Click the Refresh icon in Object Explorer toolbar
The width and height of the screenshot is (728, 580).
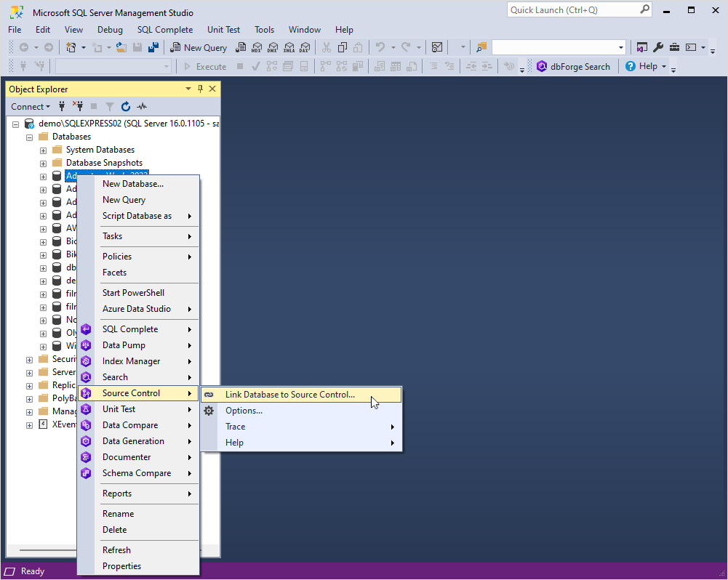[x=125, y=106]
